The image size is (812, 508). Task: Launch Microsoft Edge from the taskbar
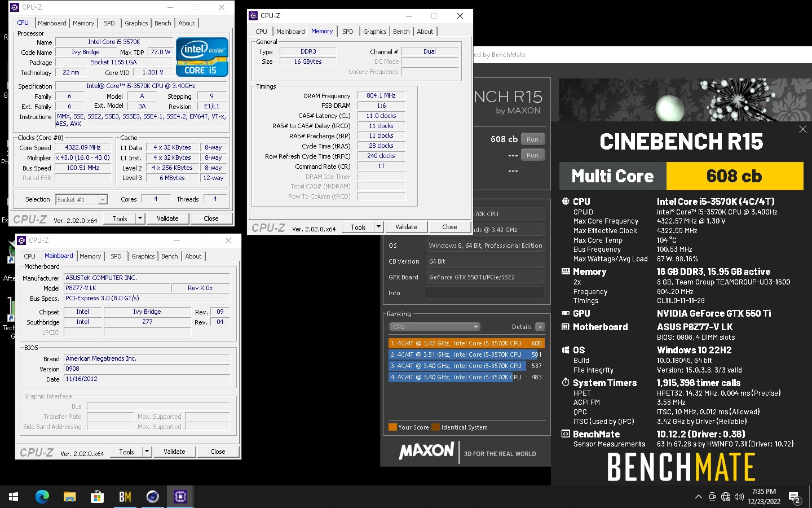[x=42, y=497]
